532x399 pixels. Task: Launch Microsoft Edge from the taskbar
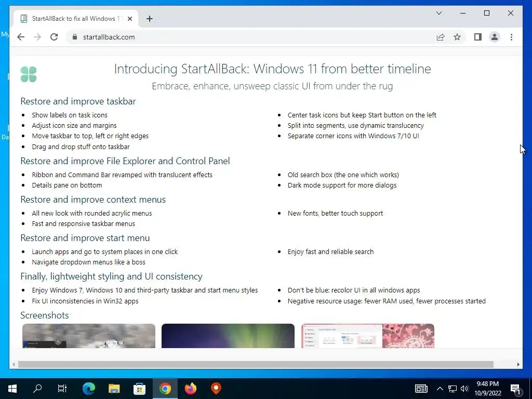point(88,389)
